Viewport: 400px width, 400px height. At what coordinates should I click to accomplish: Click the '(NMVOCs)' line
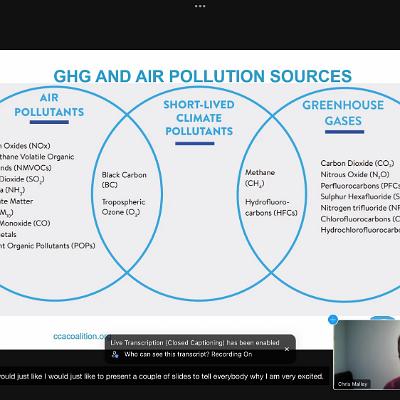coord(26,168)
